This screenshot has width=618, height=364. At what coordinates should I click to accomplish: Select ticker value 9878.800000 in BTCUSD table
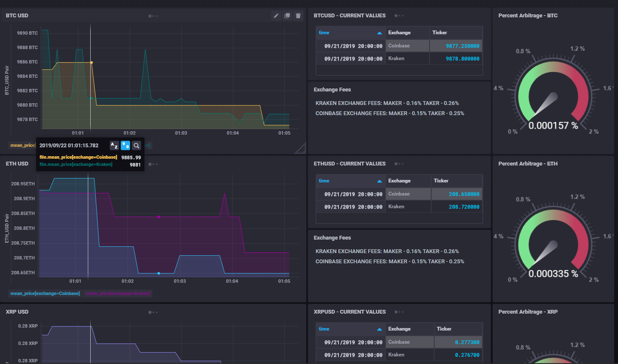click(463, 59)
